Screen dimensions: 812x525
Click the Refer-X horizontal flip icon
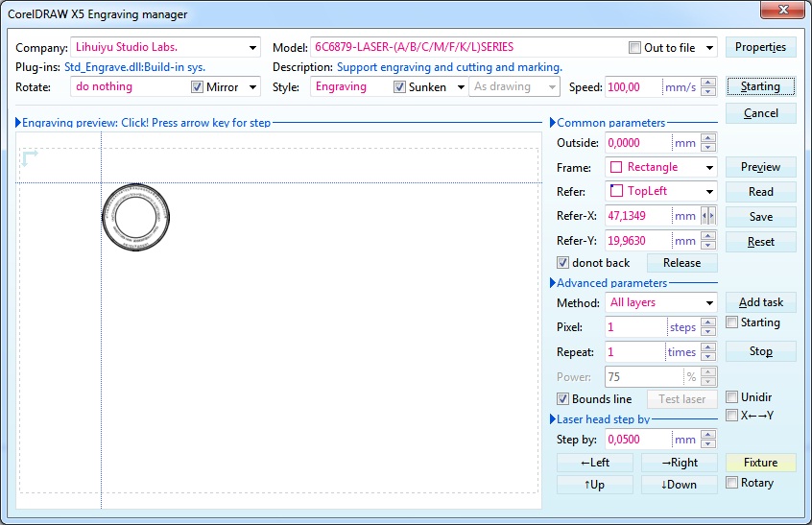coord(708,216)
